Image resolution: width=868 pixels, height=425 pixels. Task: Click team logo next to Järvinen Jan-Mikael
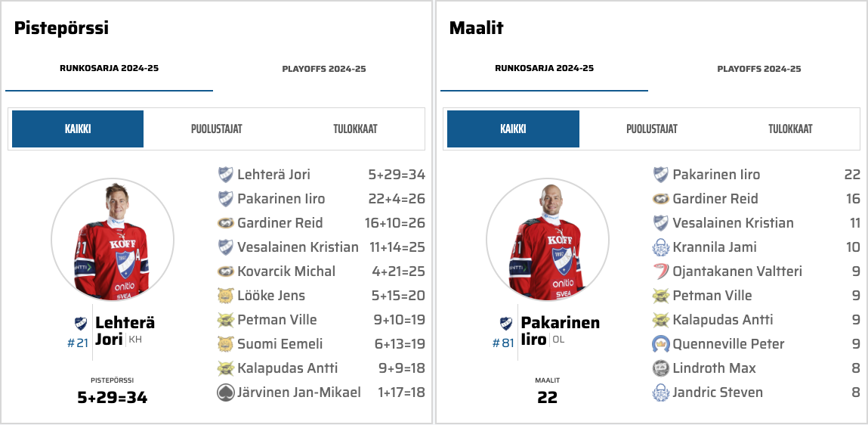tap(226, 392)
